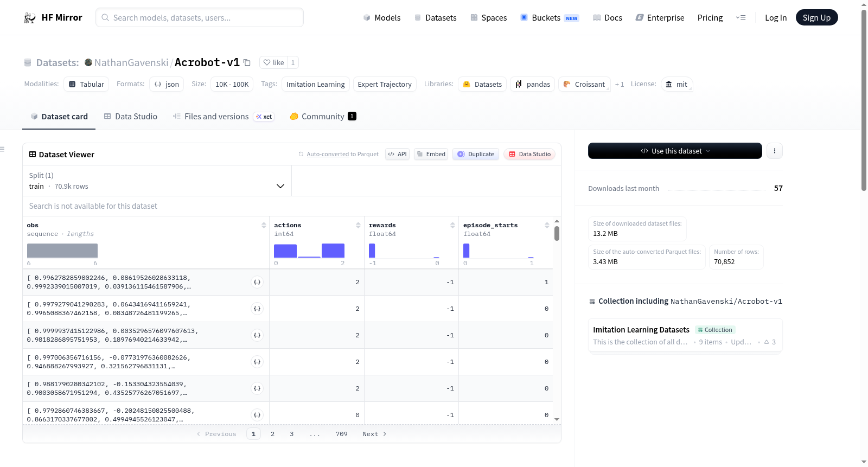Viewport: 868px width, 467px height.
Task: Open the API button in Dataset Viewer
Action: 397,154
